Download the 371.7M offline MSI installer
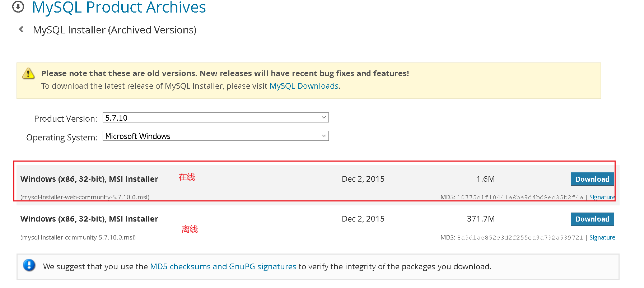The height and width of the screenshot is (288, 644). 592,219
